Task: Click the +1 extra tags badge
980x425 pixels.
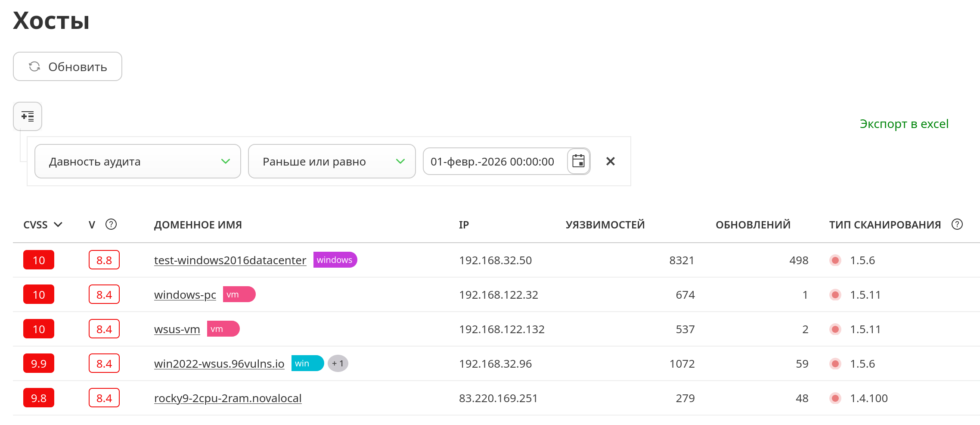Action: [338, 364]
